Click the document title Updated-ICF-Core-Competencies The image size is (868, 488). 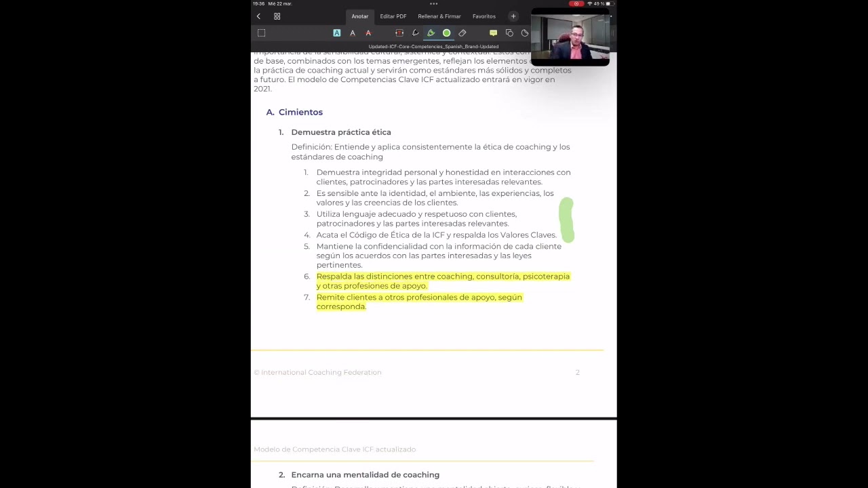tap(433, 47)
